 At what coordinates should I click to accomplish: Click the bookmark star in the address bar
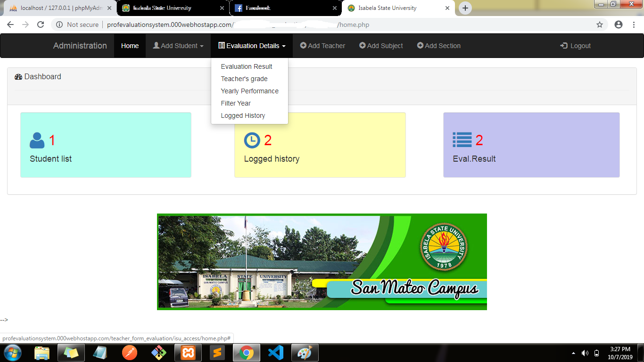tap(600, 24)
